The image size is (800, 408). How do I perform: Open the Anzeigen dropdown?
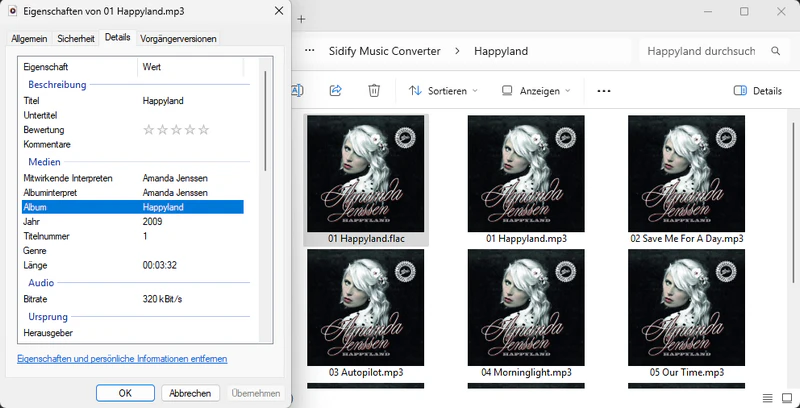point(536,91)
